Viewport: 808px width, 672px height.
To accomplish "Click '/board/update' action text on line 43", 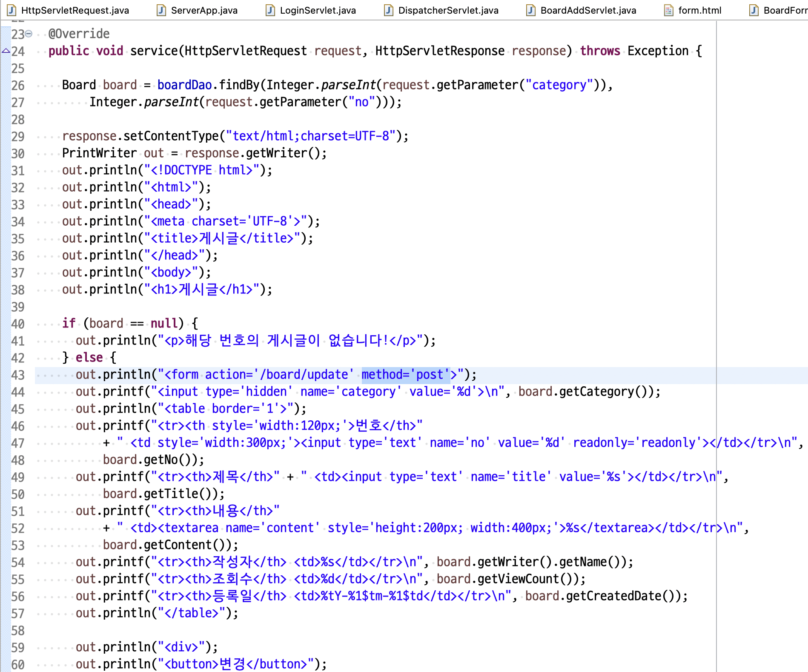I will (304, 375).
